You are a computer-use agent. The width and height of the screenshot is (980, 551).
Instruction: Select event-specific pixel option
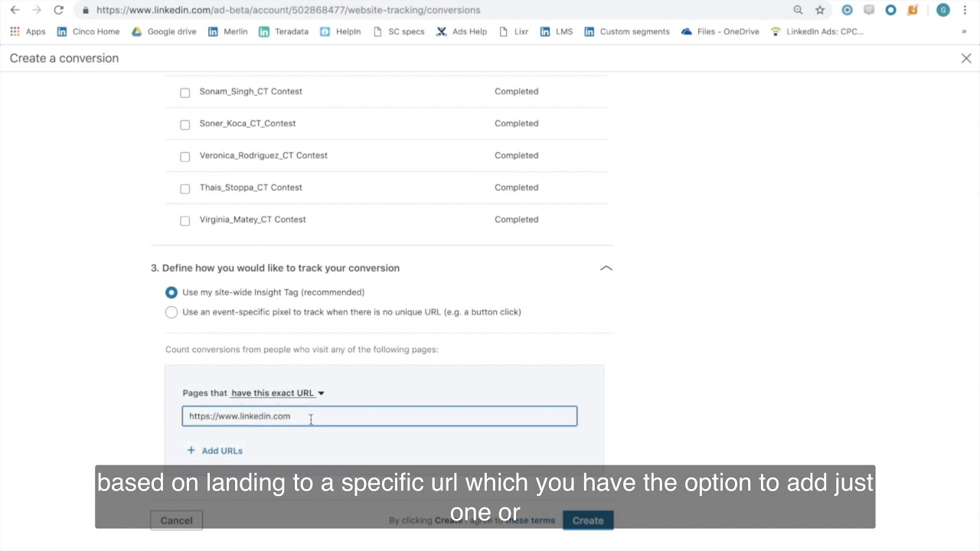click(171, 312)
